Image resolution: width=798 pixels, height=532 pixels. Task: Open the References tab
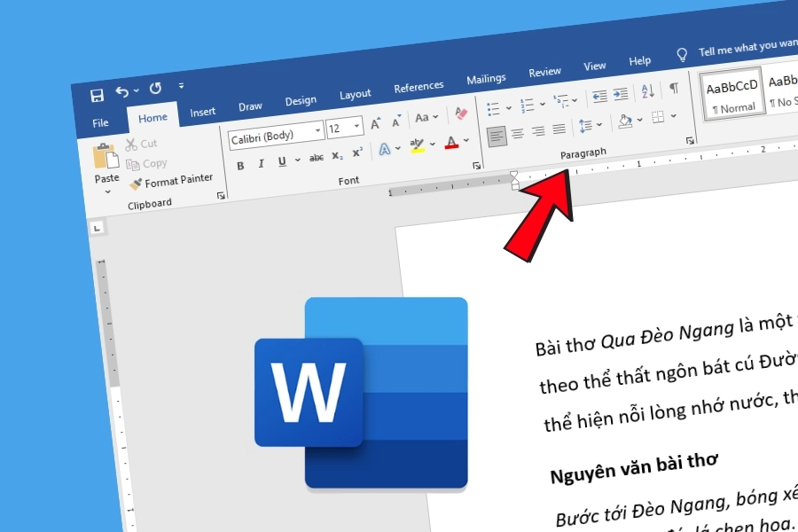[419, 87]
